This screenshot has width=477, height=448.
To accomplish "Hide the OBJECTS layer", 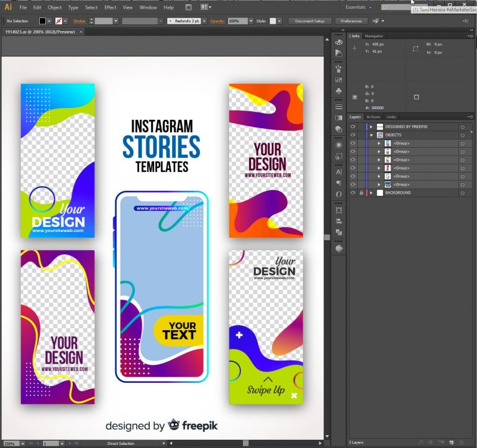I will [353, 135].
